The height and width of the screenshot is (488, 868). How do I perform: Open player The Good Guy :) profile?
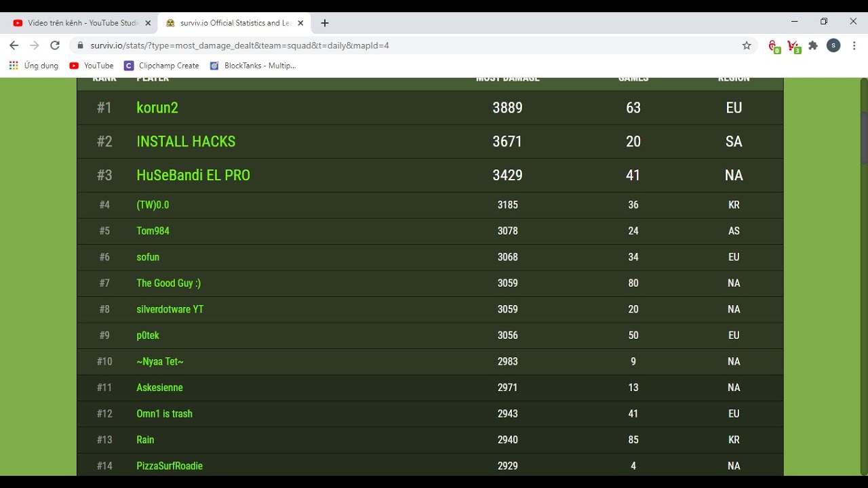tap(168, 283)
